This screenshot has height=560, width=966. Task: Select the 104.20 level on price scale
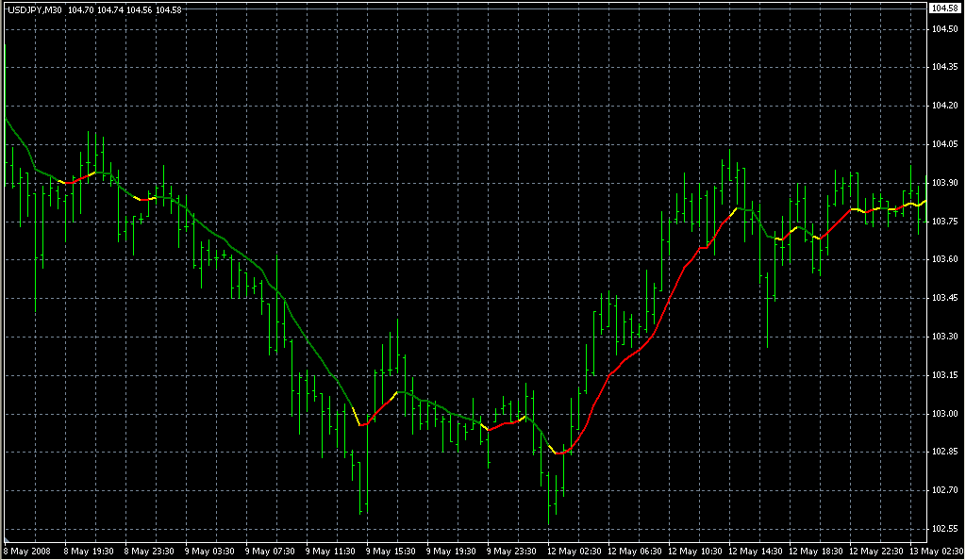coord(944,106)
